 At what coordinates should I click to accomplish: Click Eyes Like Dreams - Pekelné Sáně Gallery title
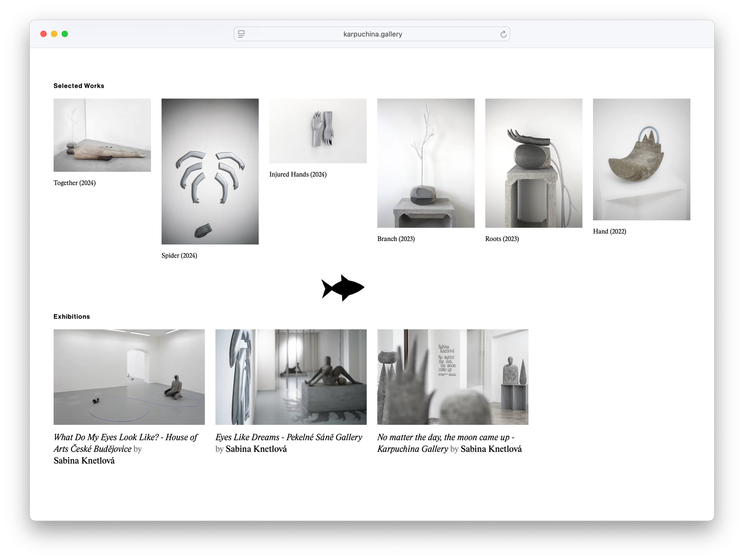pyautogui.click(x=289, y=437)
